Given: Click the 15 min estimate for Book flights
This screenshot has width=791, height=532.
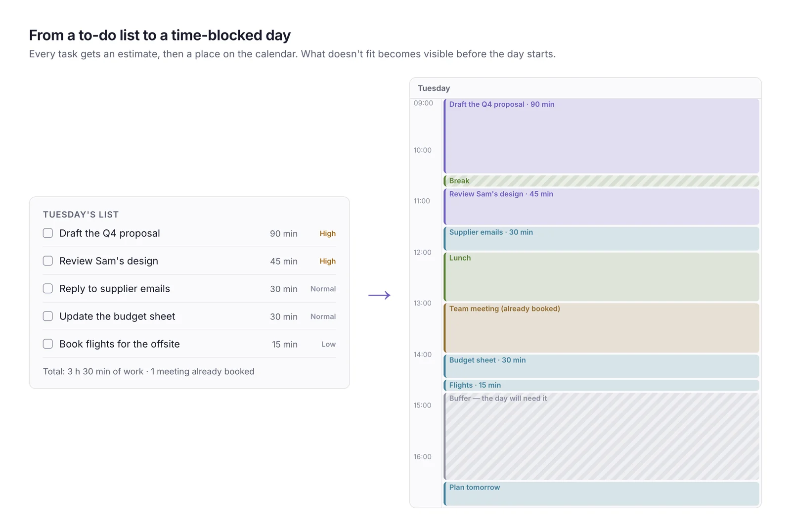Looking at the screenshot, I should click(x=285, y=344).
